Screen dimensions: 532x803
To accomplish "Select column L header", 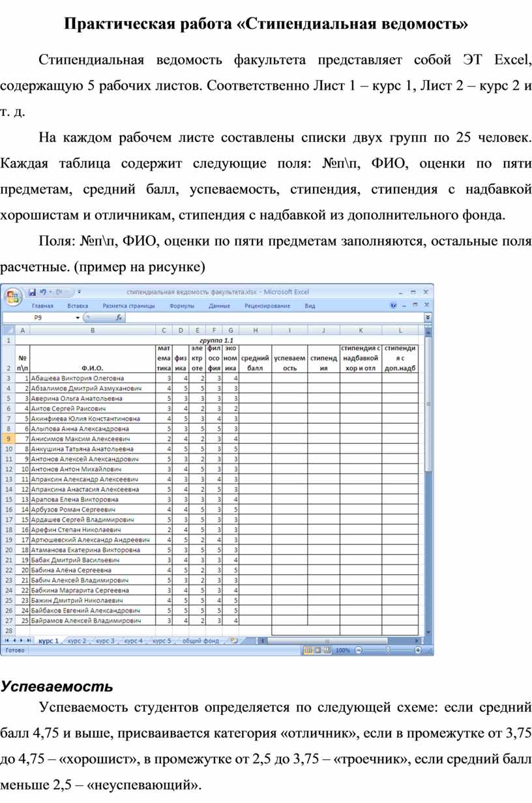I will pyautogui.click(x=400, y=330).
